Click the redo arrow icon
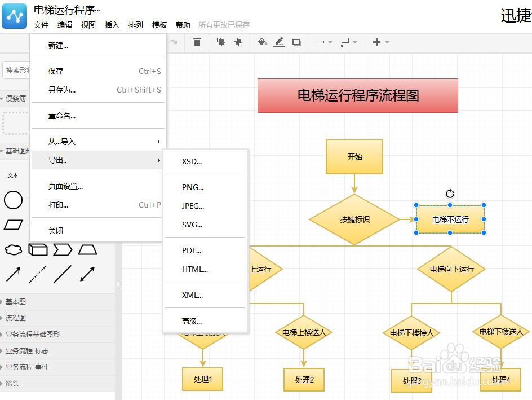This screenshot has height=400, width=532. pyautogui.click(x=172, y=42)
